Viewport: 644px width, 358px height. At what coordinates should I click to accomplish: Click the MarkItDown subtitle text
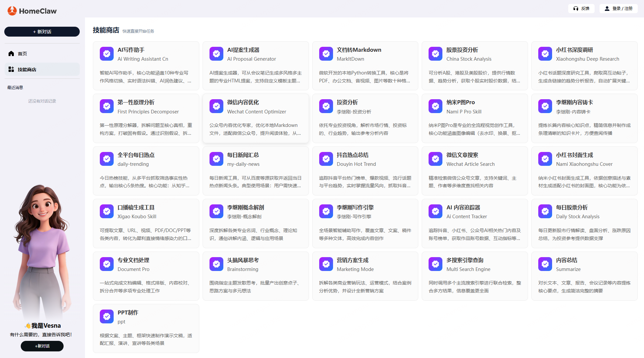point(350,59)
